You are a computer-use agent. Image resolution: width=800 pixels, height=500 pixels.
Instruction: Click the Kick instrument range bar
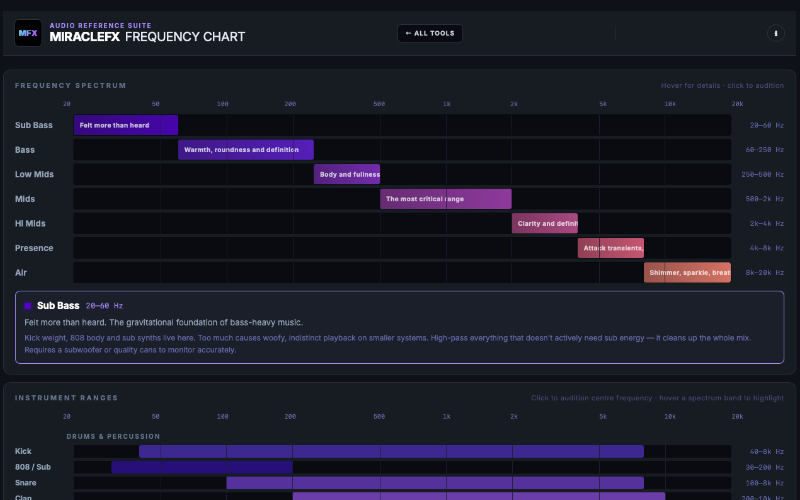click(x=391, y=451)
